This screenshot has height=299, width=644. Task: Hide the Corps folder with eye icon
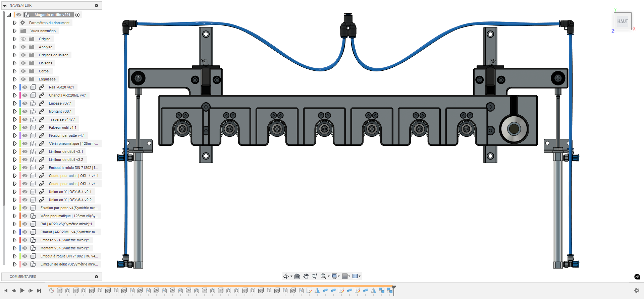23,71
